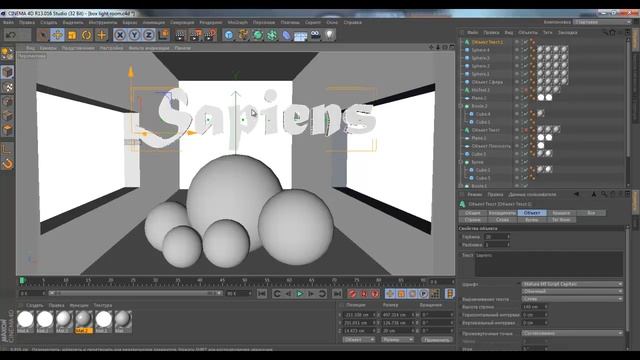Toggle the red mark on MoText.2
The image size is (640, 360).
pyautogui.click(x=526, y=90)
